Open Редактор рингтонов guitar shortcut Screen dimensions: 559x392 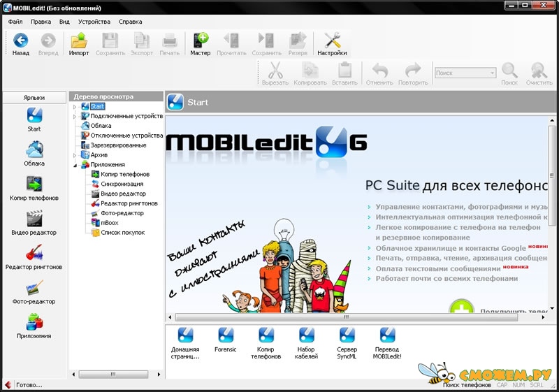pyautogui.click(x=34, y=253)
